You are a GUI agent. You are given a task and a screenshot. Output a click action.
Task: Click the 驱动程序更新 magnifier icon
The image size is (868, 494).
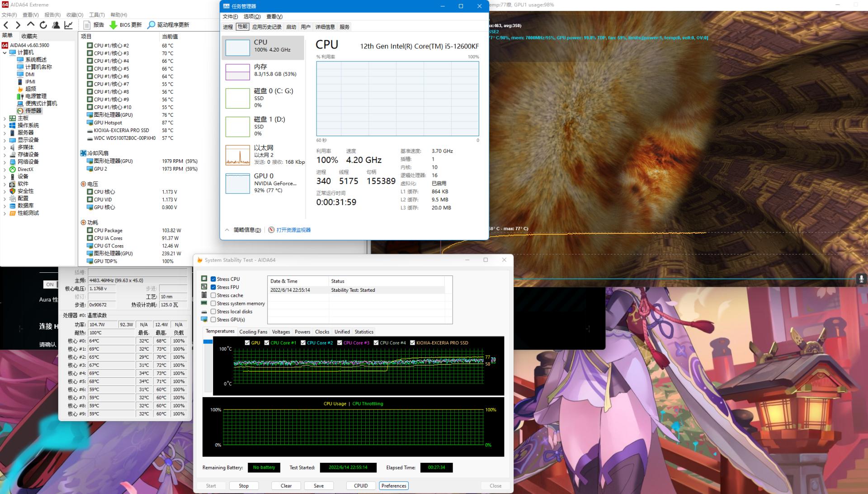[x=151, y=25]
